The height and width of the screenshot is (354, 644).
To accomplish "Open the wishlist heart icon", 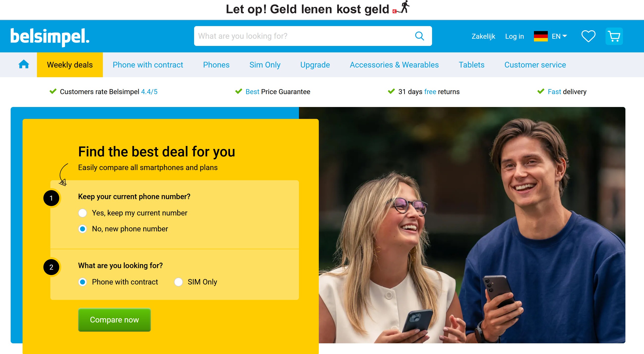I will click(x=588, y=36).
